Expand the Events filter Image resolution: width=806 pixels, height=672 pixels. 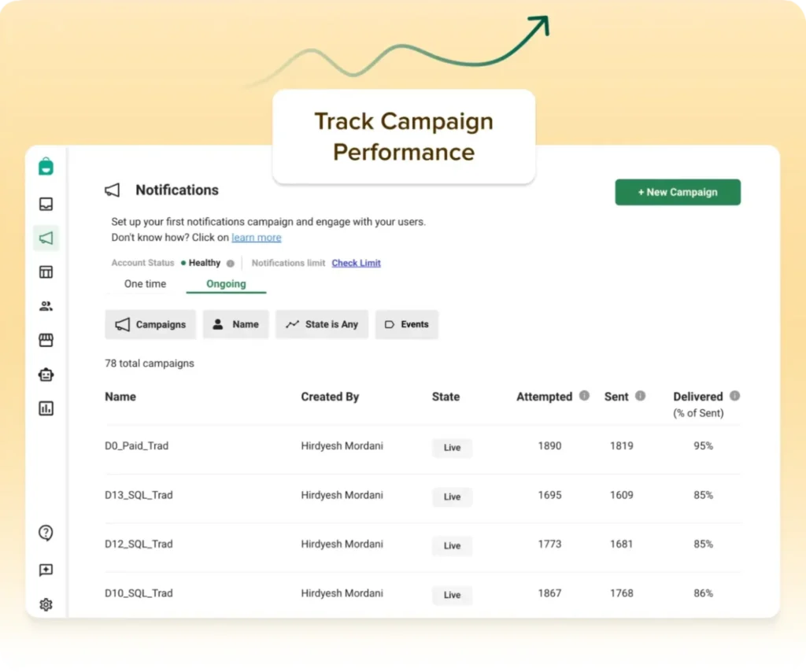click(406, 324)
